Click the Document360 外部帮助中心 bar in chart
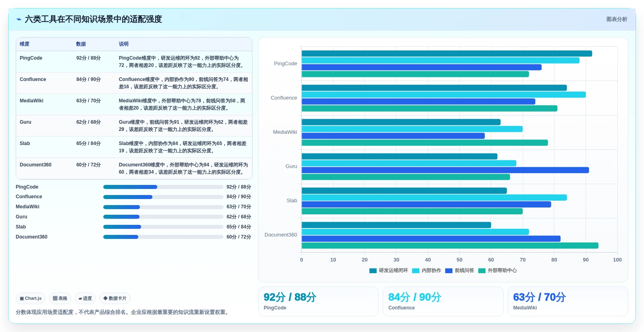644x332 pixels. pyautogui.click(x=450, y=246)
